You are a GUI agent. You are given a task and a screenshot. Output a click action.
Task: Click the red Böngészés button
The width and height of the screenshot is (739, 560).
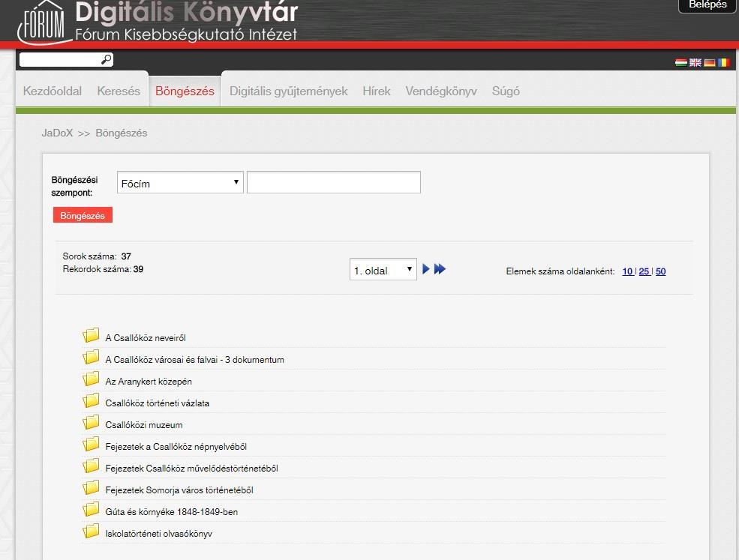tap(83, 215)
